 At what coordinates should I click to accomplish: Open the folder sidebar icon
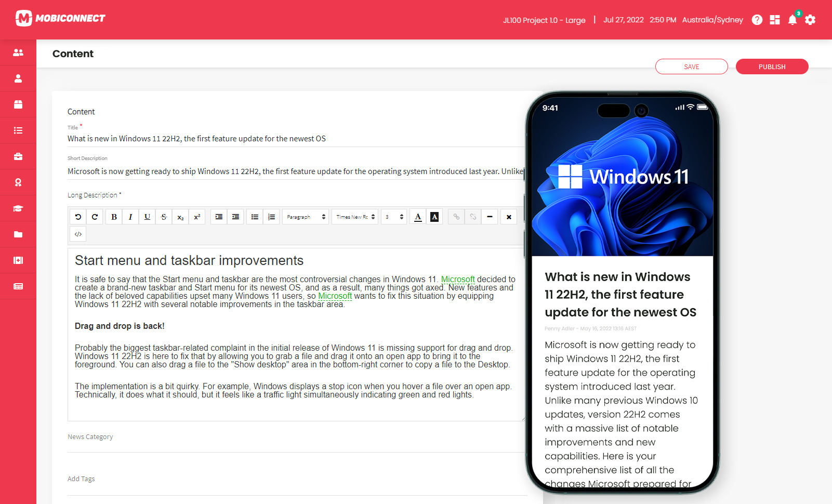18,234
